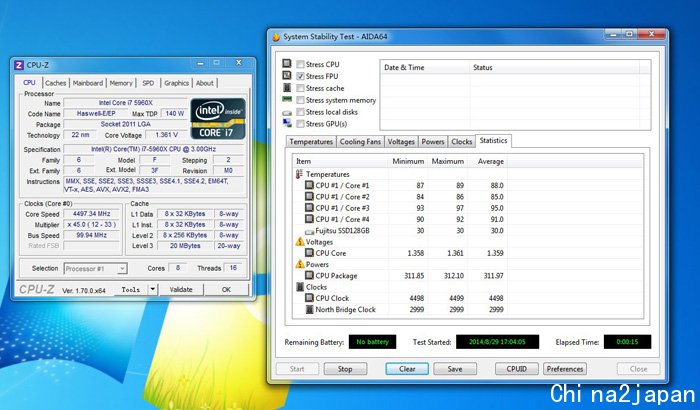Click the Date & Time column header
Screen dimensions: 700x410
coord(425,67)
